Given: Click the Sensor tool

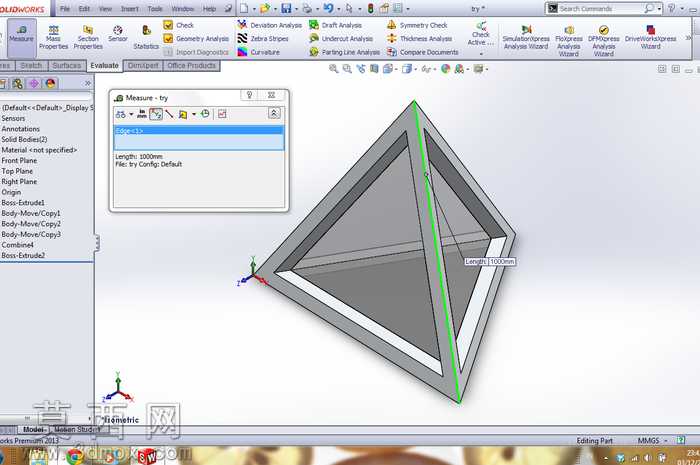Looking at the screenshot, I should pos(117,34).
